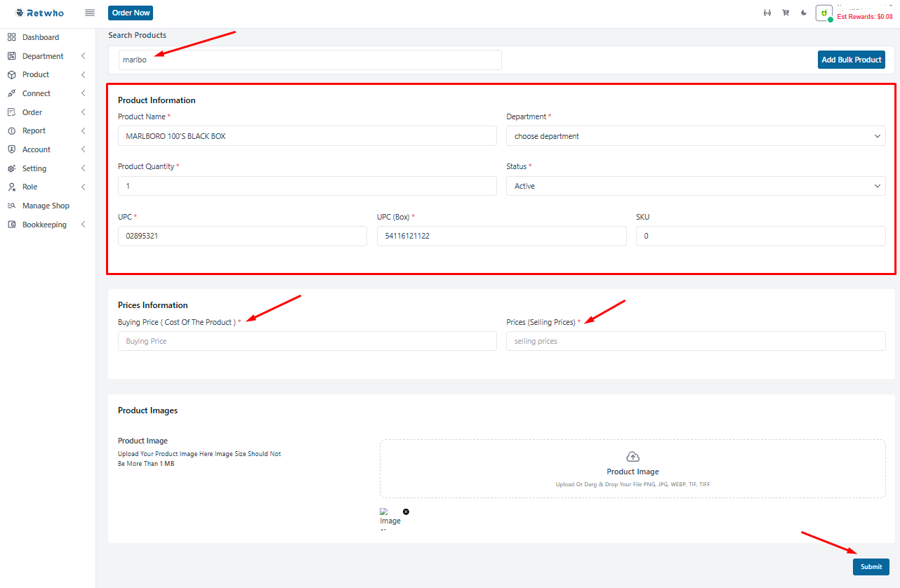This screenshot has width=900, height=588.
Task: Click the Product Image upload dropzone
Action: [633, 469]
